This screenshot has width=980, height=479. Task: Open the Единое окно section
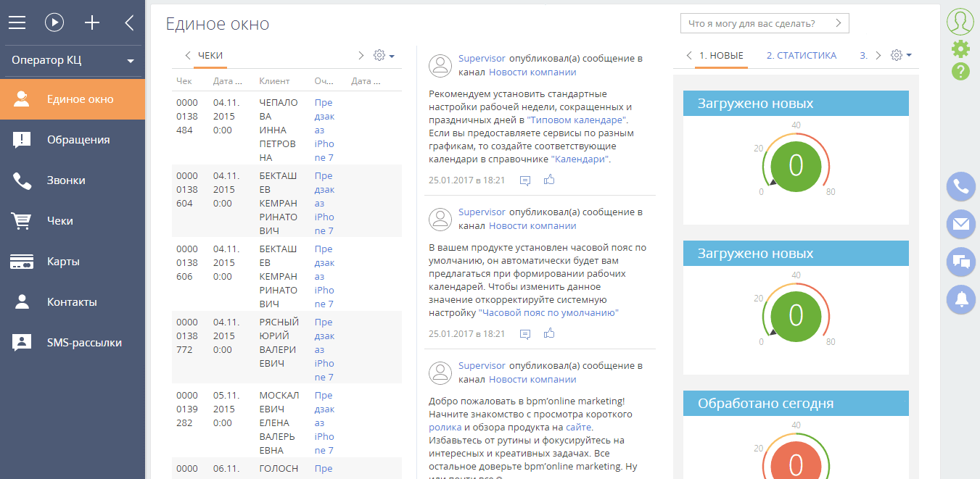[x=73, y=99]
